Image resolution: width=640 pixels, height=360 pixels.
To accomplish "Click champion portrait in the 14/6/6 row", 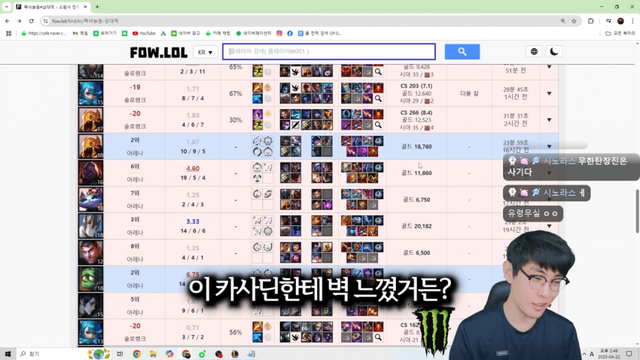I will click(x=91, y=226).
